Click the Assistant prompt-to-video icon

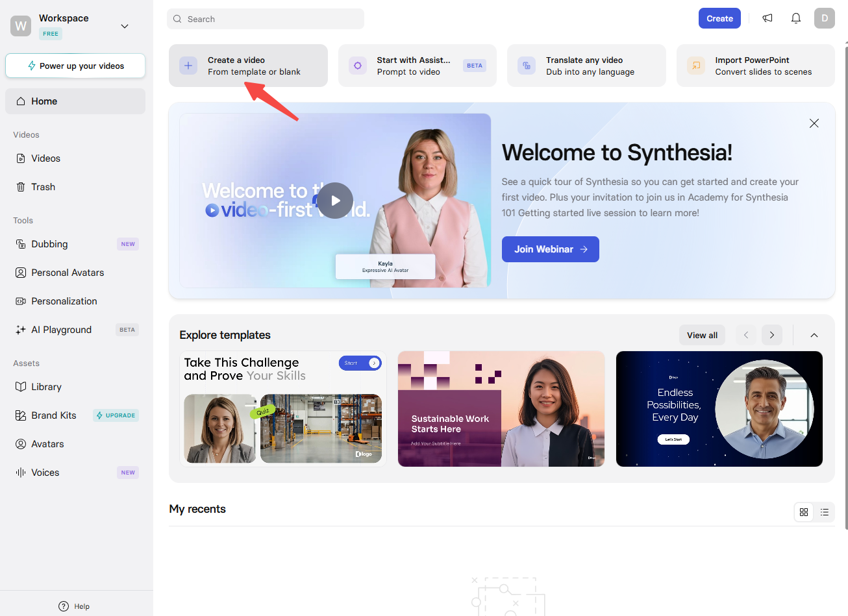[358, 66]
